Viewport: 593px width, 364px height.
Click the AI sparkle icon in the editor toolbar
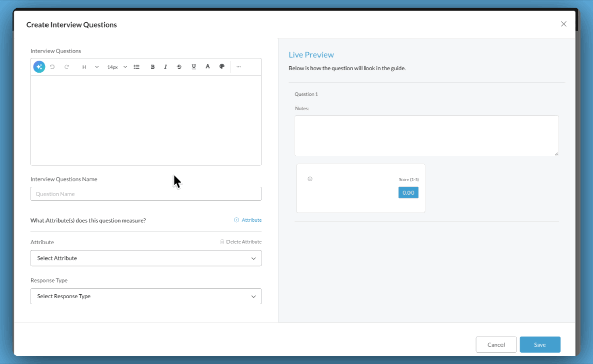click(x=39, y=66)
